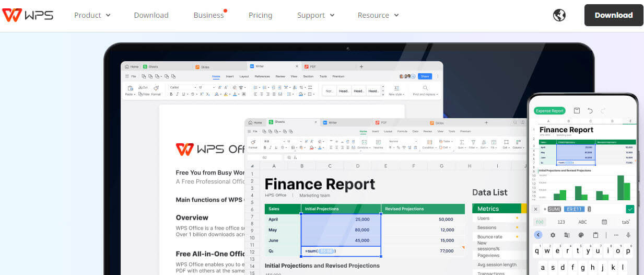Tap the Expense Report button on phone
This screenshot has height=275, width=644.
click(x=550, y=111)
